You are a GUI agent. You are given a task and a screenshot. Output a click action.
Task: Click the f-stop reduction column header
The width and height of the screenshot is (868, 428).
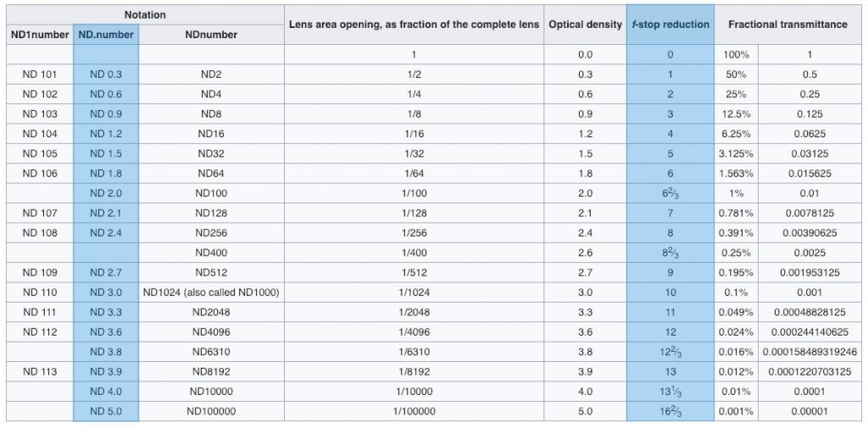[670, 25]
